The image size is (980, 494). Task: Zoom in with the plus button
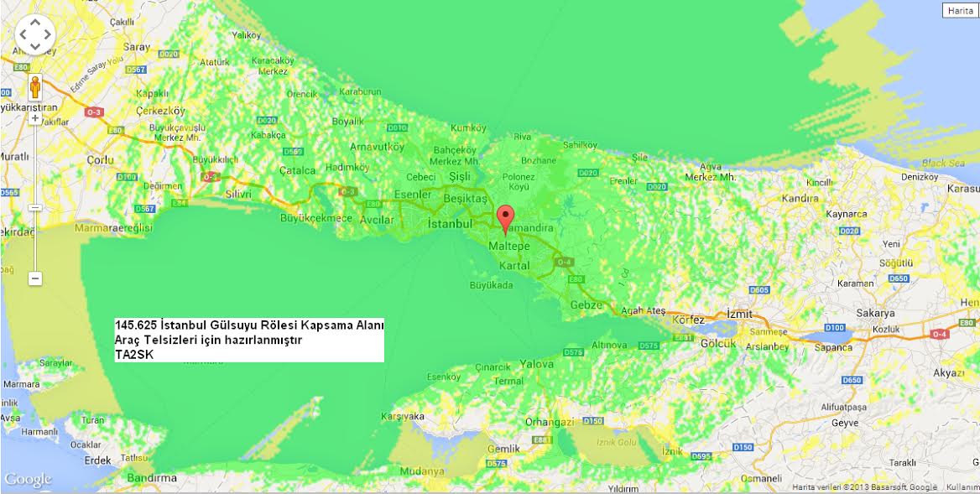(x=35, y=118)
